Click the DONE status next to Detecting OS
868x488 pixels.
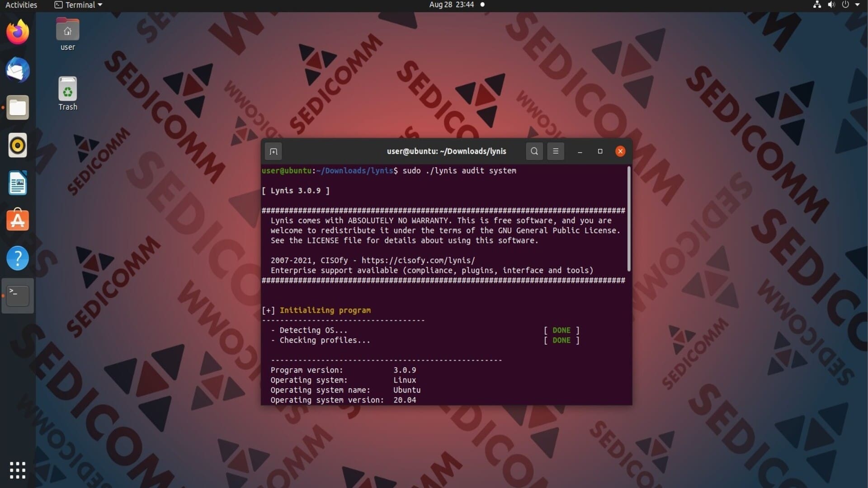[561, 330]
